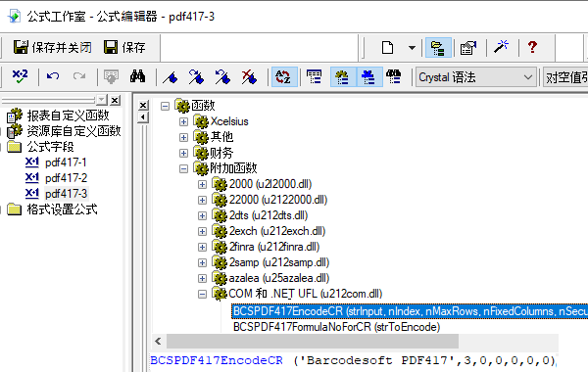Click the horizontal scrollbar's left arrow
This screenshot has height=372, width=588.
click(158, 342)
